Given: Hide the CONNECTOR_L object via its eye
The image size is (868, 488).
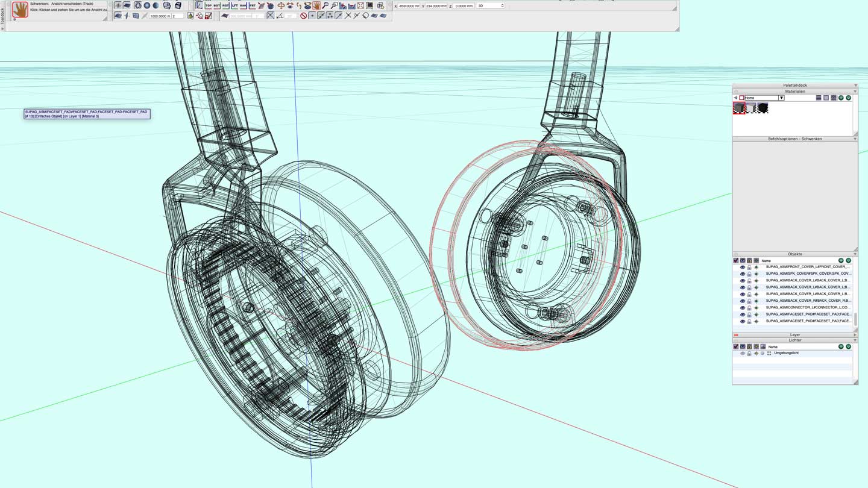Looking at the screenshot, I should click(x=743, y=308).
